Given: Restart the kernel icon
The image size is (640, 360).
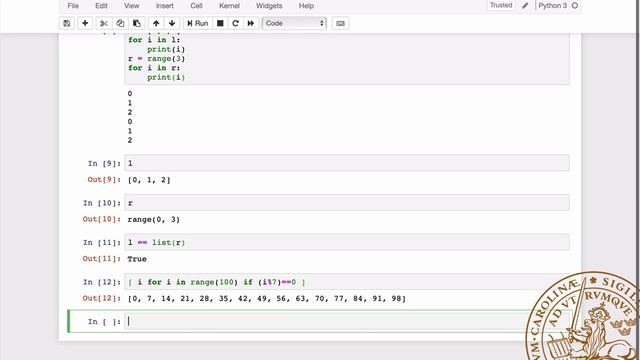Looking at the screenshot, I should pyautogui.click(x=236, y=23).
